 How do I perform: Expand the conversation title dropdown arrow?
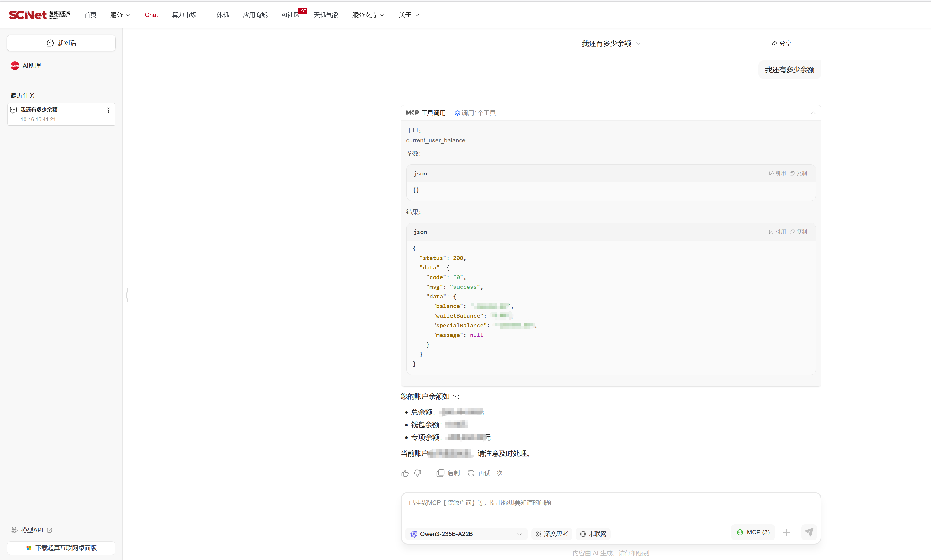pos(638,44)
